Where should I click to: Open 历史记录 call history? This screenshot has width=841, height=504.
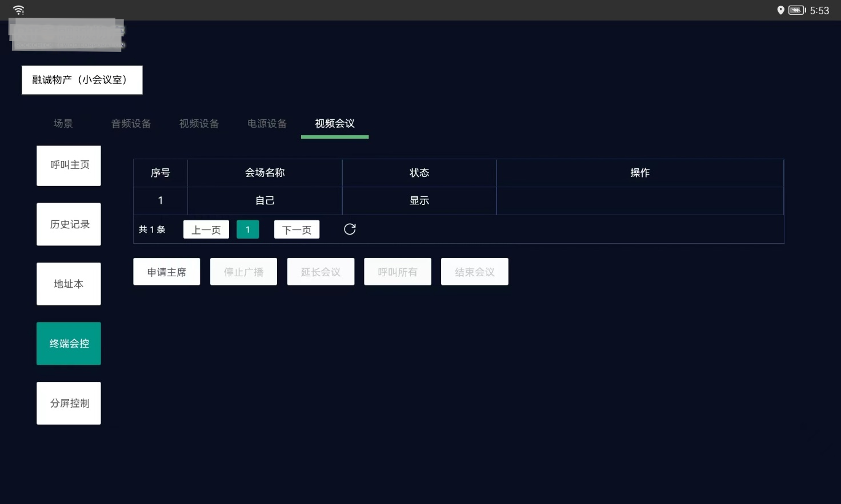click(69, 224)
